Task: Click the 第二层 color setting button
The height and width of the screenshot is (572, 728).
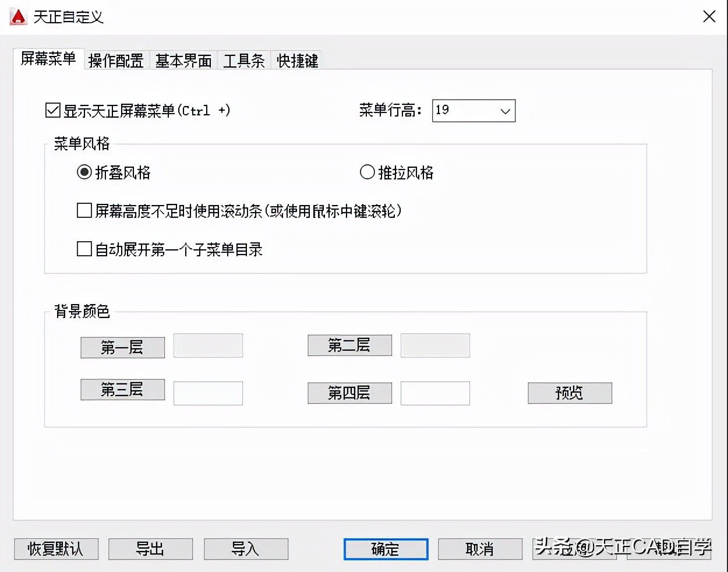Action: click(x=349, y=345)
